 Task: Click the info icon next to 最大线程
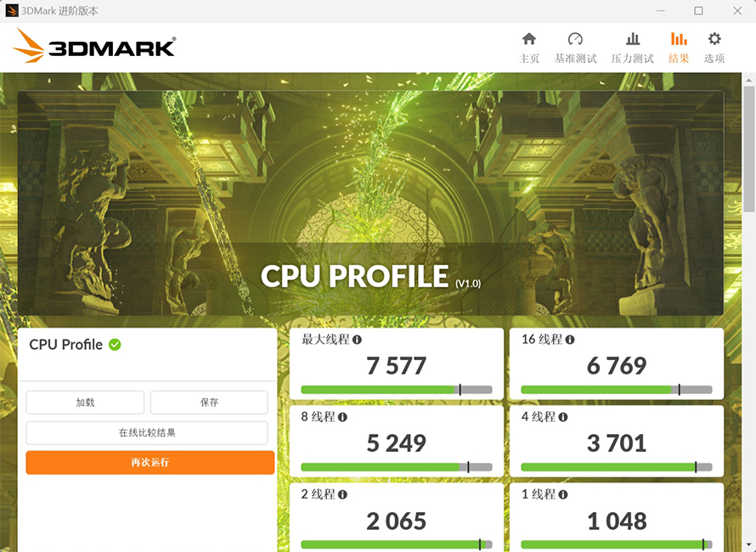357,340
